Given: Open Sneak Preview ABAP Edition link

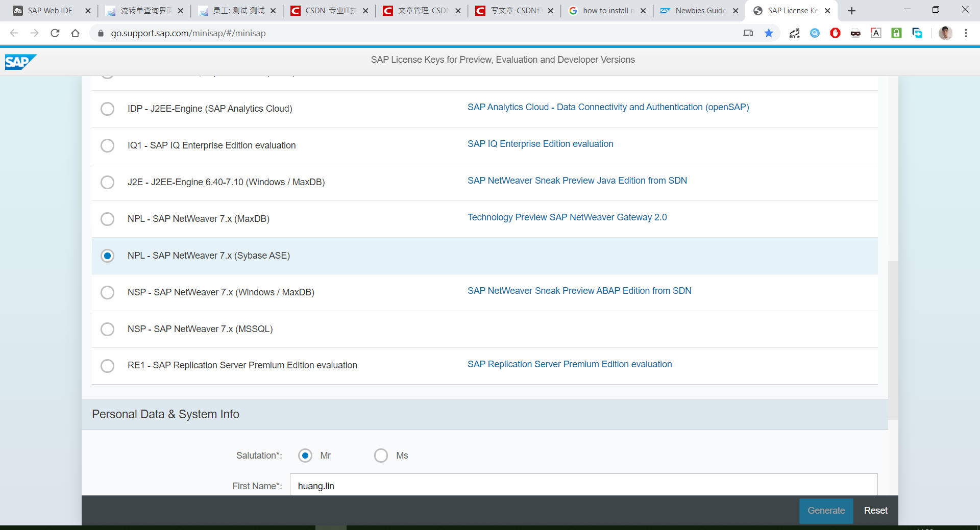Looking at the screenshot, I should [579, 291].
